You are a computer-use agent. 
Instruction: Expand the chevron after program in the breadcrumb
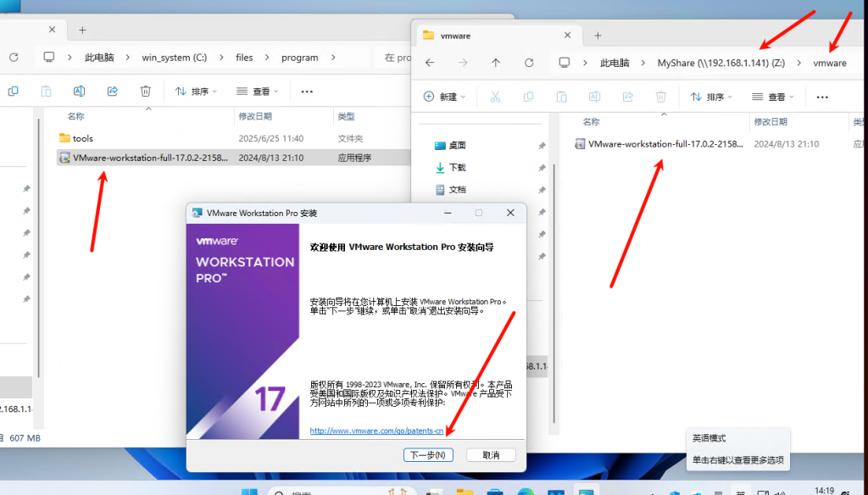tap(333, 58)
